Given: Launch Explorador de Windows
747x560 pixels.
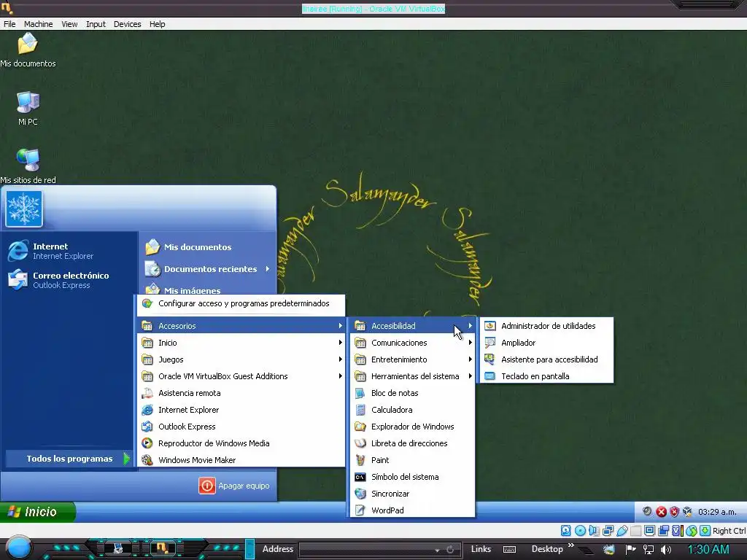Looking at the screenshot, I should point(413,427).
